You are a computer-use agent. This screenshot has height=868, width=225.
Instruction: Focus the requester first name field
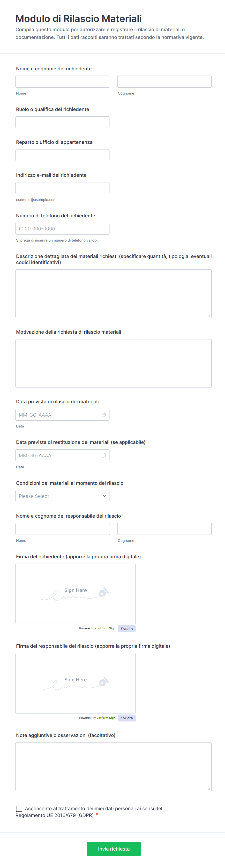63,81
